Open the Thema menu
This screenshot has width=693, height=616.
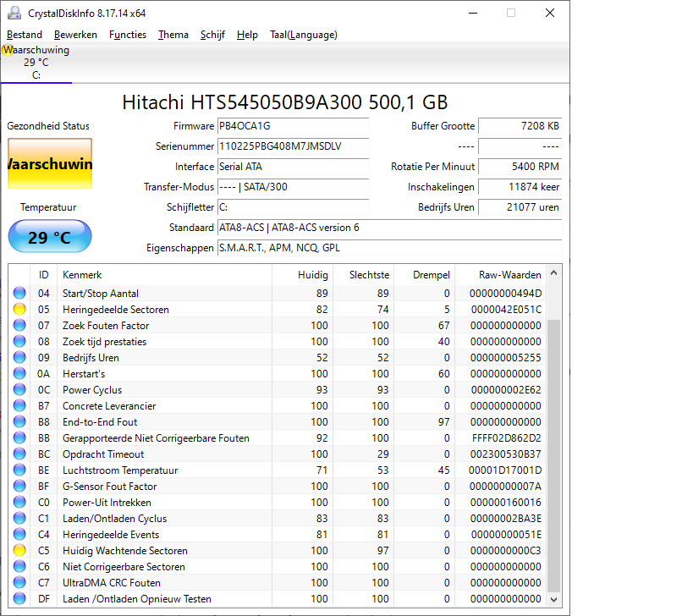[173, 35]
